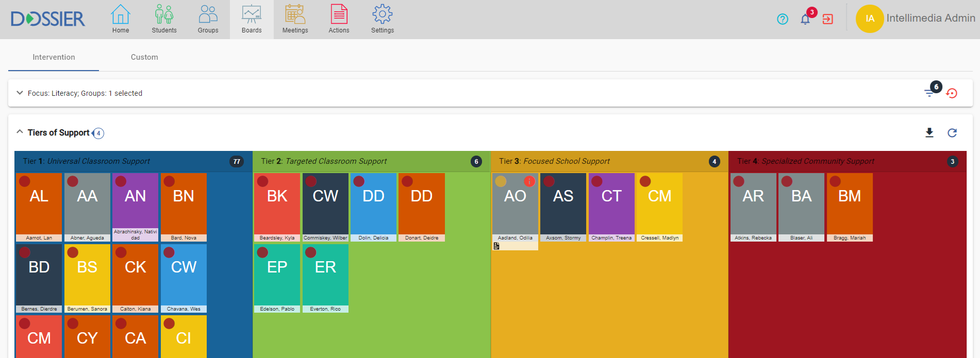Viewport: 980px width, 358px height.
Task: Open the filter list with 6 badge
Action: click(929, 93)
